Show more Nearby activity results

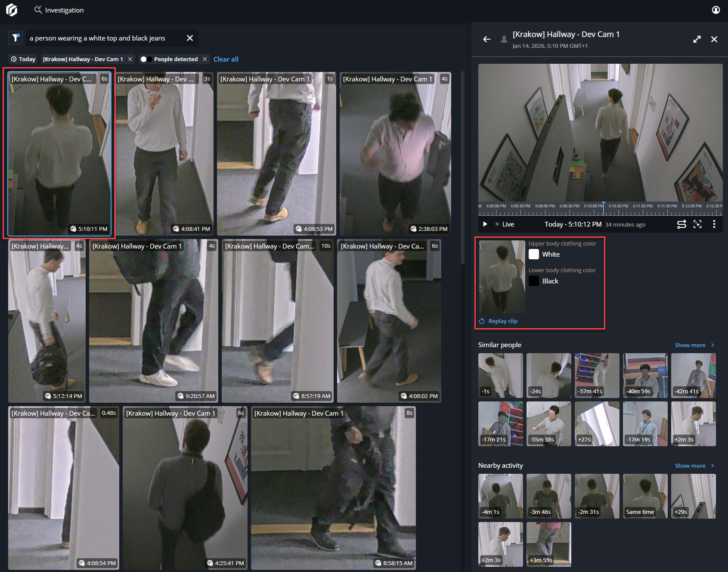691,466
